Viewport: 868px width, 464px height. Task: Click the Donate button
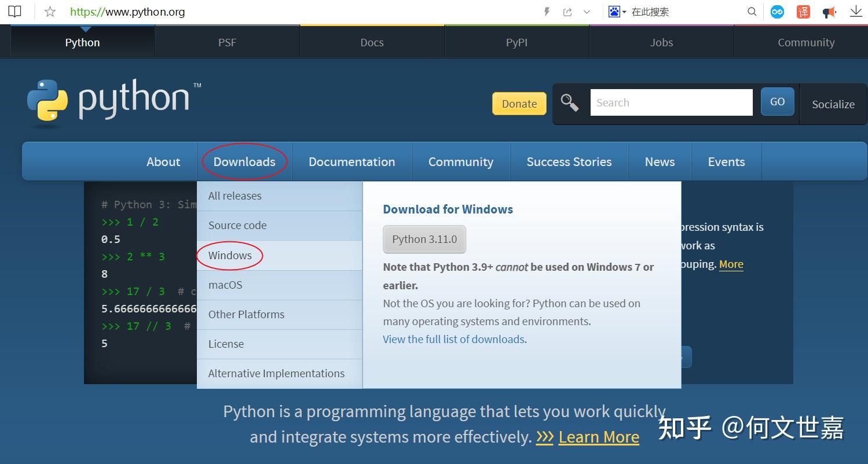coord(518,104)
